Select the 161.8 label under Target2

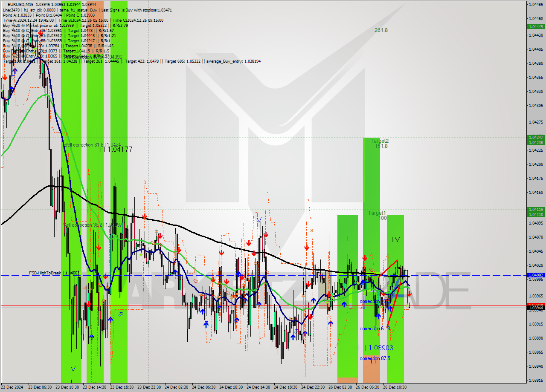coord(381,146)
